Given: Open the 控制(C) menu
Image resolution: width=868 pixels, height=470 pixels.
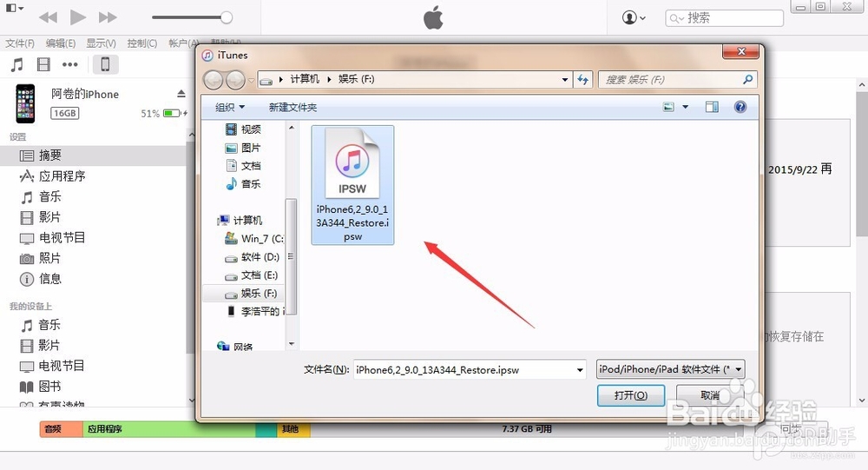Looking at the screenshot, I should pyautogui.click(x=141, y=43).
